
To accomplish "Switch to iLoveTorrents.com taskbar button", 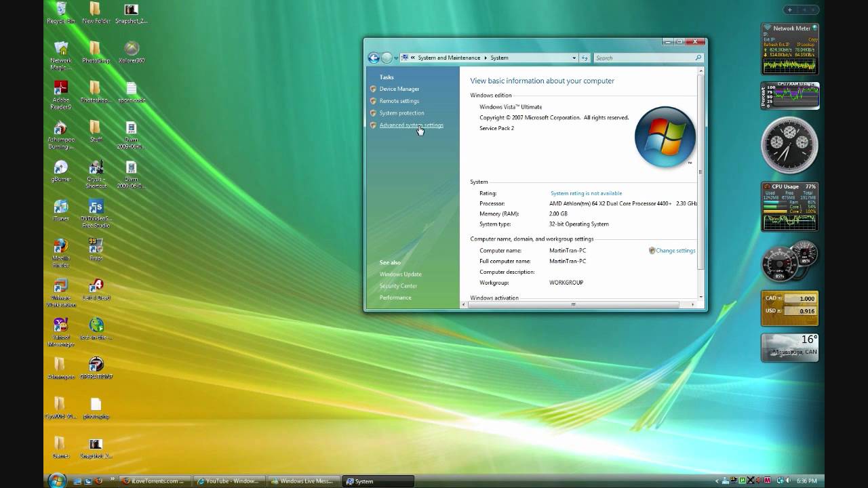I will (155, 481).
